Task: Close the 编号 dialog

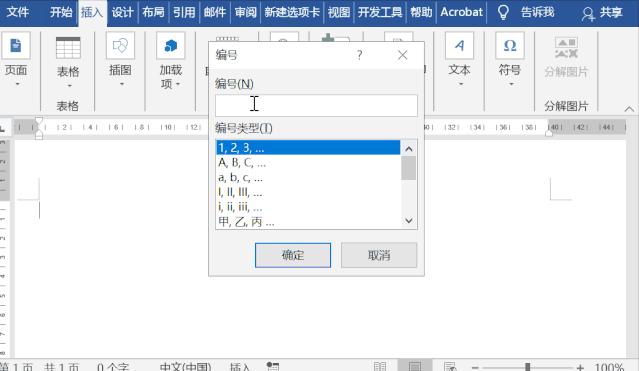Action: pyautogui.click(x=403, y=55)
